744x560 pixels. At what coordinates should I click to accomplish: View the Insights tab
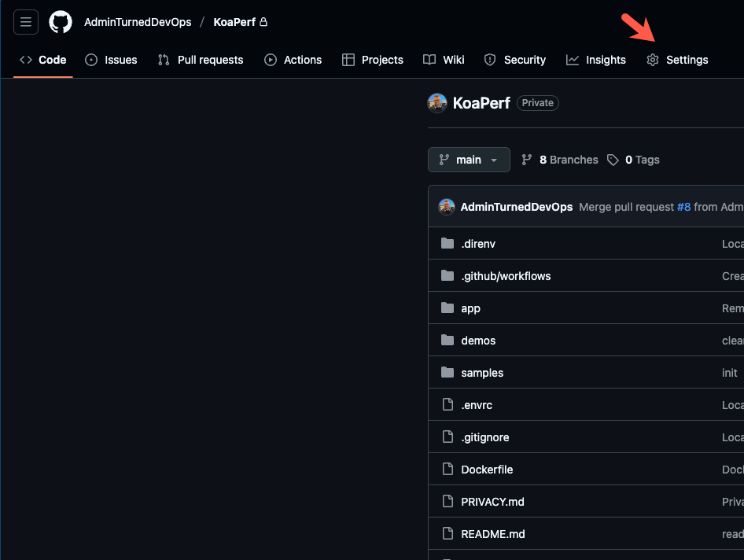pyautogui.click(x=596, y=60)
